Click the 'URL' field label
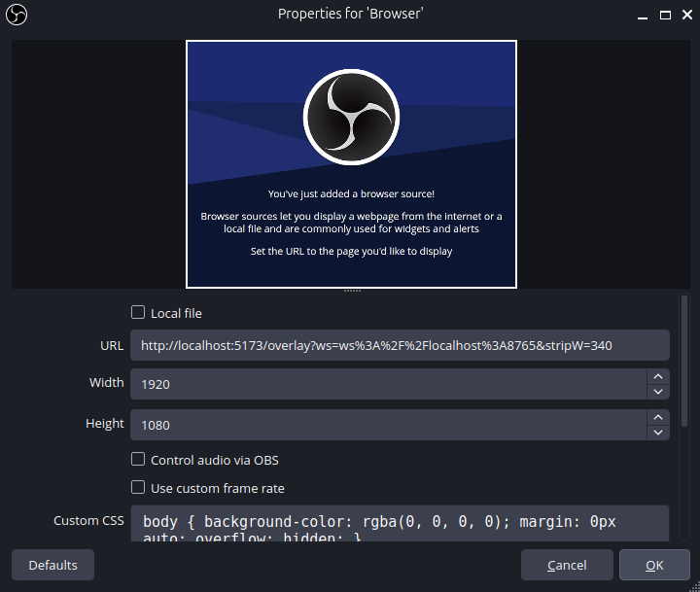 pos(112,345)
